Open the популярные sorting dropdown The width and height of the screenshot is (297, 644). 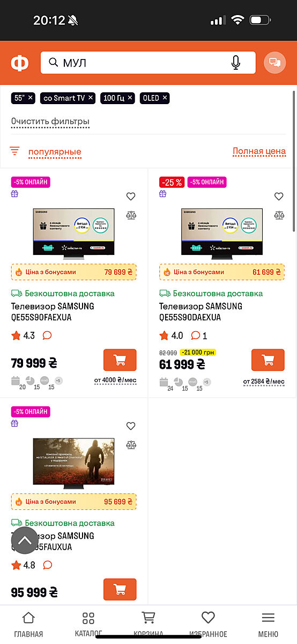[x=55, y=152]
